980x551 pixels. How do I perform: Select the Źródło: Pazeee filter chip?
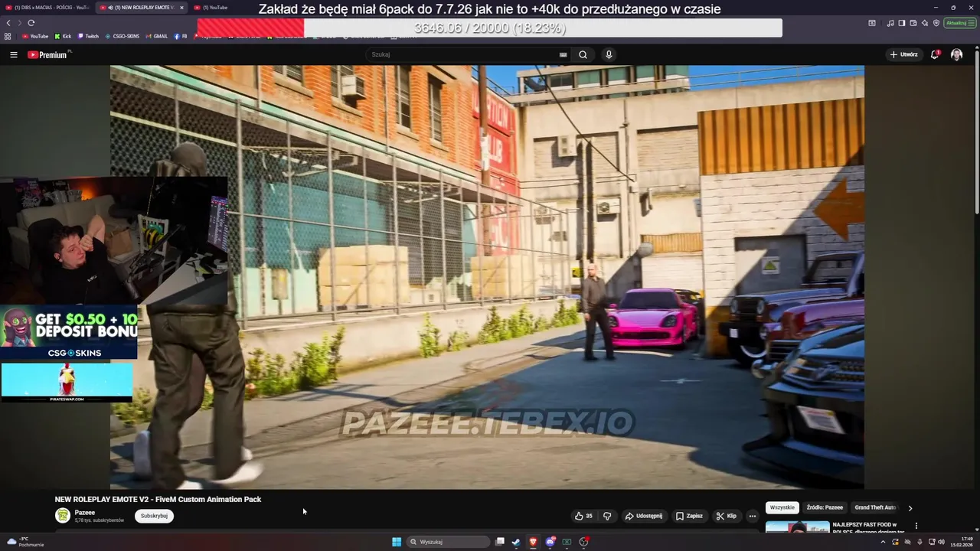(x=824, y=507)
